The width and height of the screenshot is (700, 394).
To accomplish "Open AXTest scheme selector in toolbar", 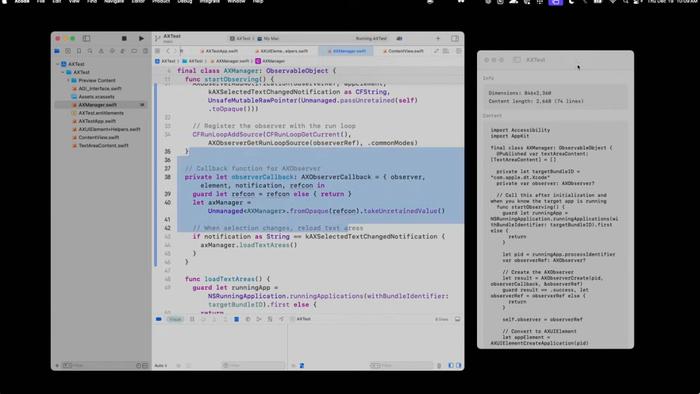I will [x=240, y=39].
